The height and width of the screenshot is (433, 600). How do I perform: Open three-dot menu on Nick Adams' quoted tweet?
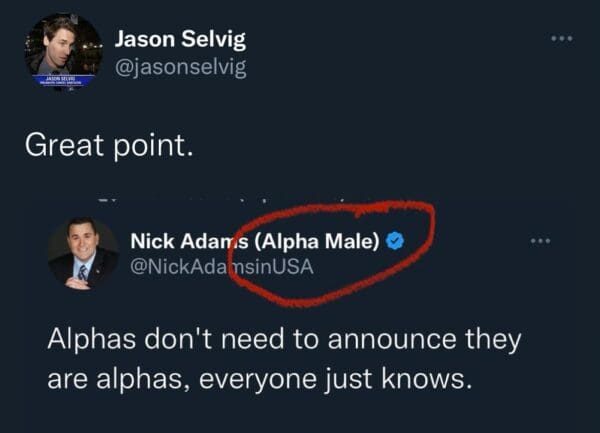coord(541,241)
